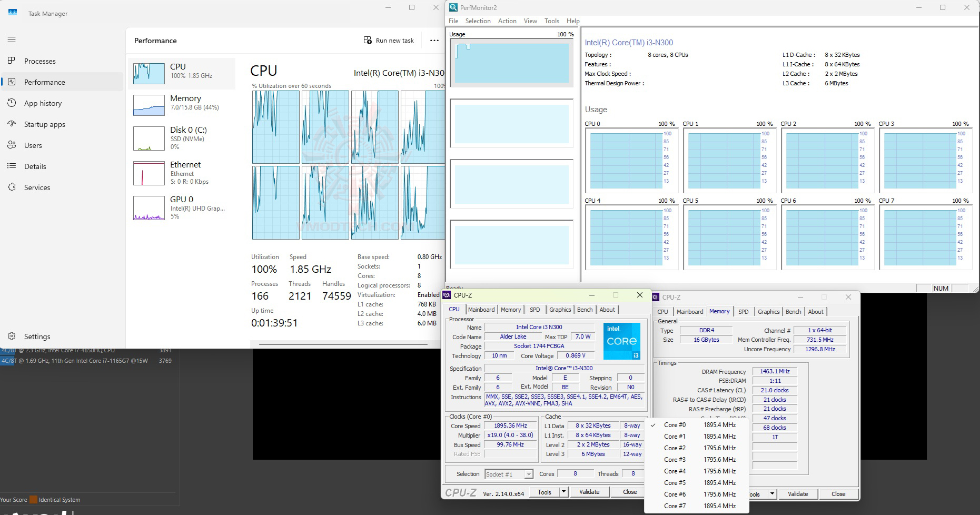Expand Tools dropdown arrow in front CPU-Z
Viewport: 980px width, 515px height.
click(x=563, y=492)
